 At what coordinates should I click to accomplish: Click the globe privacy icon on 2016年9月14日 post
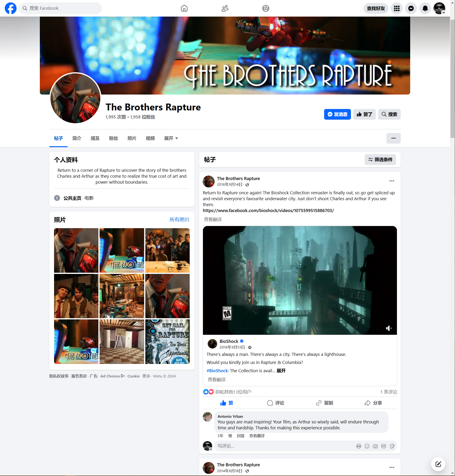247,185
